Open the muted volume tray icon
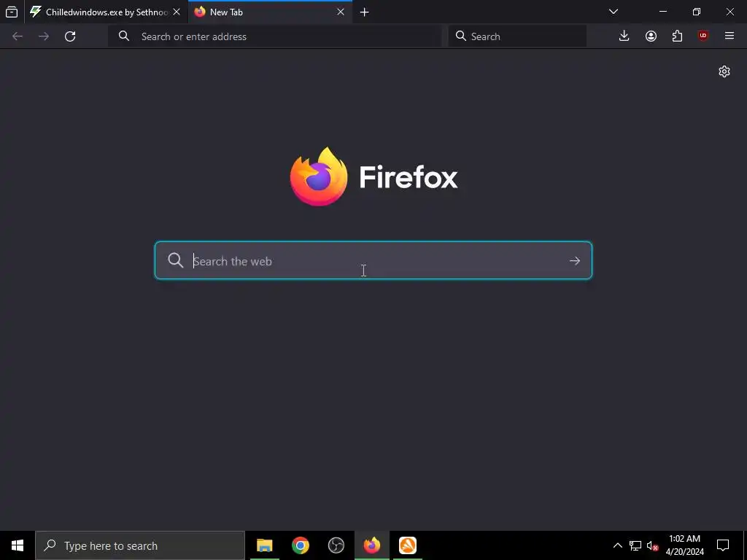Viewport: 747px width, 560px height. [x=652, y=545]
